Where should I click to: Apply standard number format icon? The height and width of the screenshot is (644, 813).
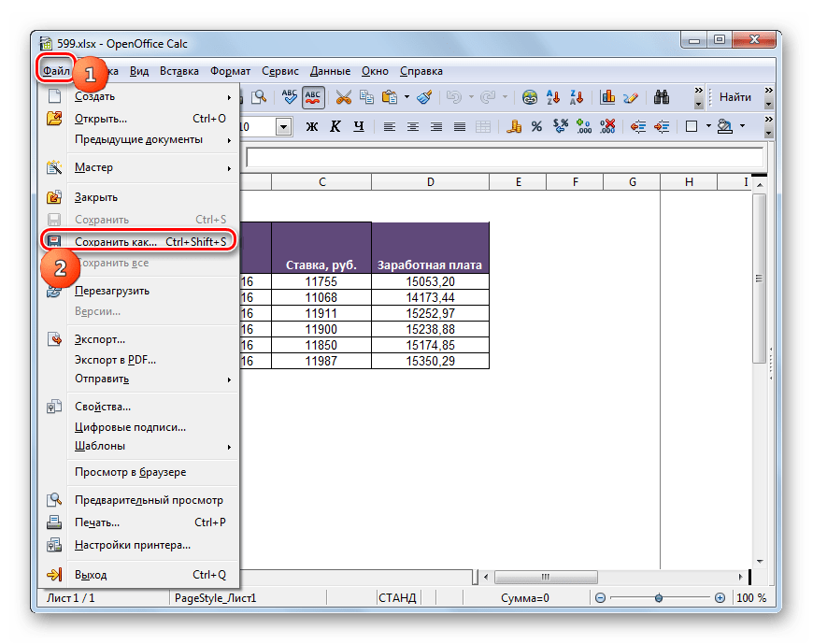[561, 126]
